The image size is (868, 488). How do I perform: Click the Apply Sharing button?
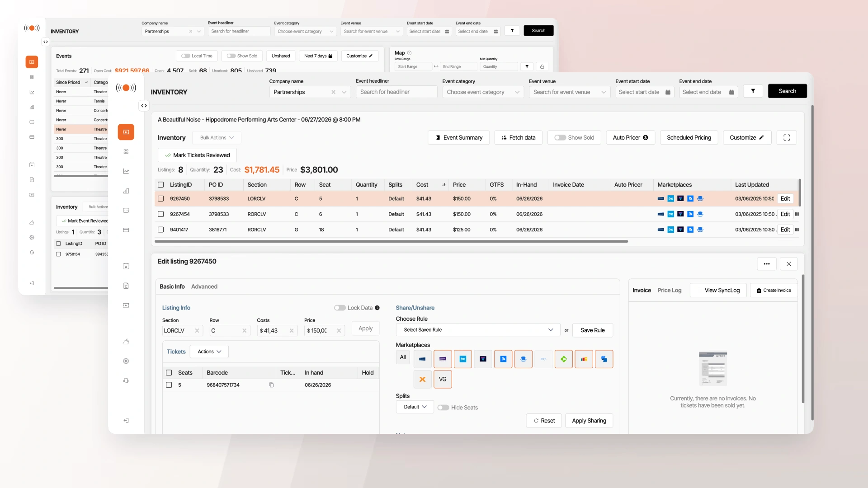(589, 421)
